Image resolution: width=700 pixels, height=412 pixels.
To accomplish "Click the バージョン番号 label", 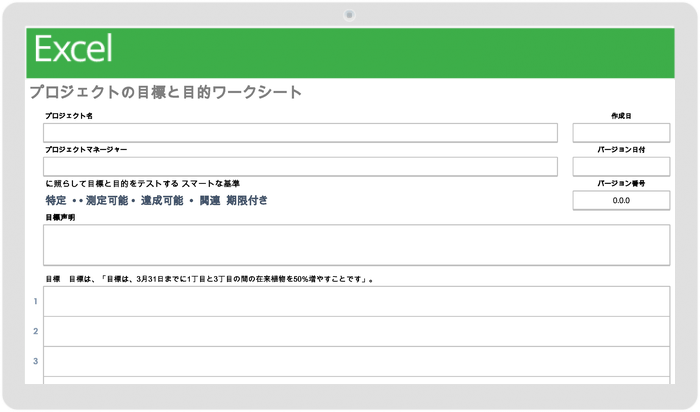I will [x=621, y=183].
